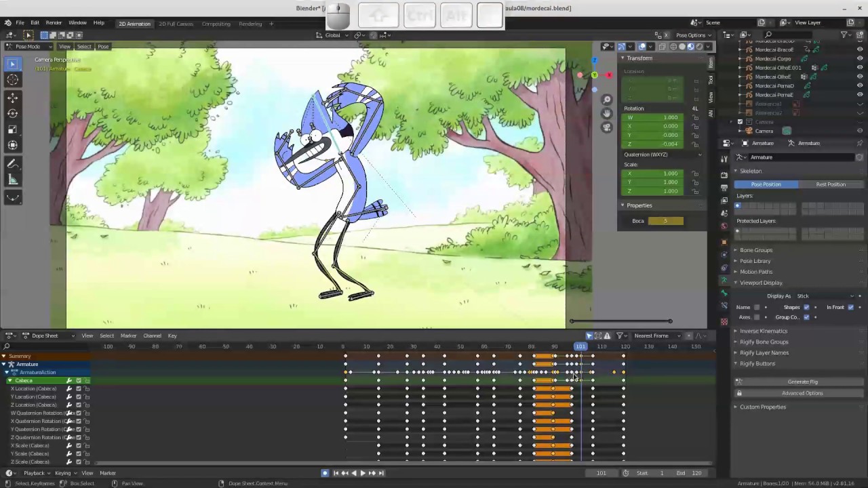Click the zoom magnifier viewport gizmo
Viewport: 868px width, 488px height.
pyautogui.click(x=607, y=100)
